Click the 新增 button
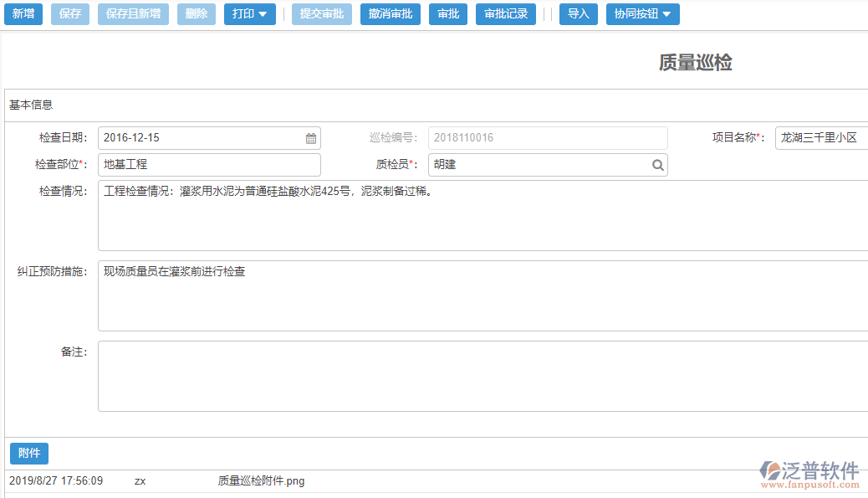 click(23, 14)
